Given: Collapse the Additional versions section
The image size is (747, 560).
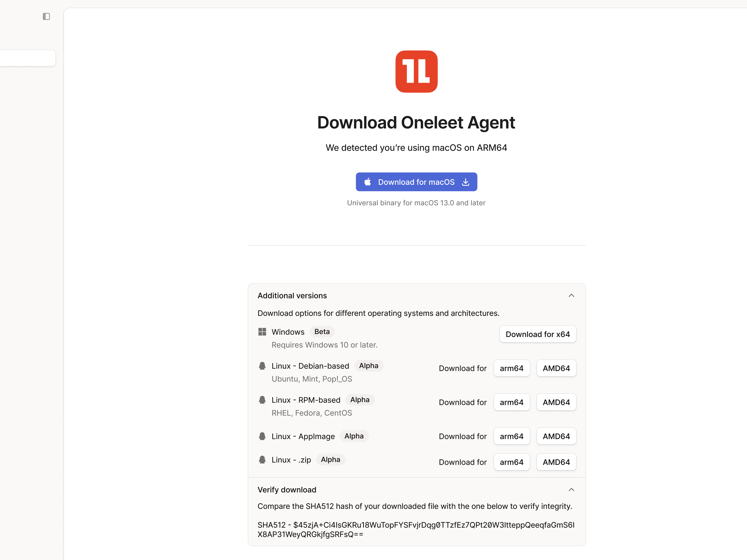Looking at the screenshot, I should (x=571, y=295).
